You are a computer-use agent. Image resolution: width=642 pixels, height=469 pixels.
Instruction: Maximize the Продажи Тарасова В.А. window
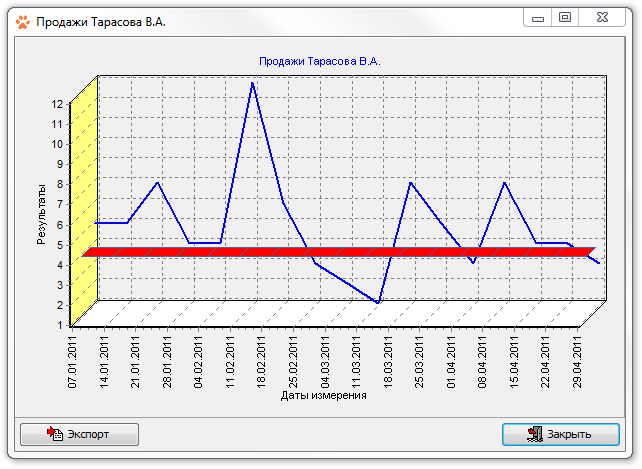[565, 18]
